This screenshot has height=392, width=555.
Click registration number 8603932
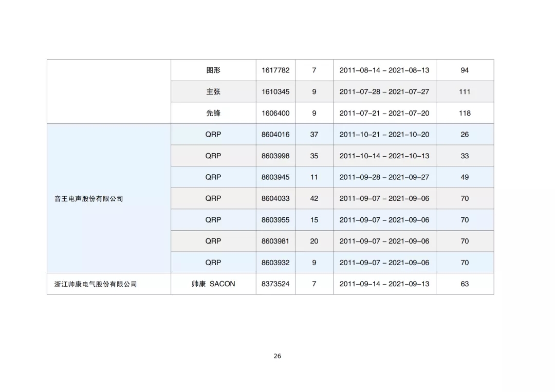[275, 263]
